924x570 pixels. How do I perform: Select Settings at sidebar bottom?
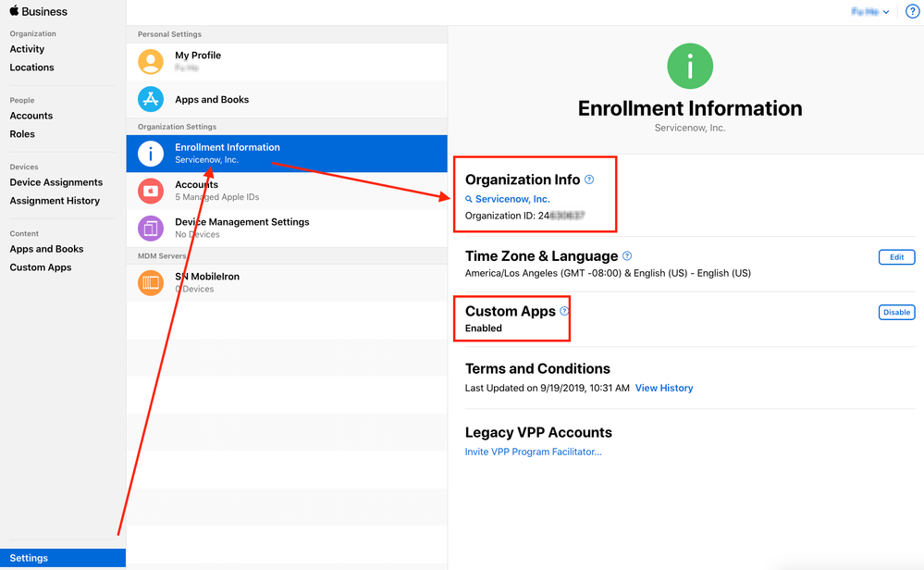coord(28,558)
